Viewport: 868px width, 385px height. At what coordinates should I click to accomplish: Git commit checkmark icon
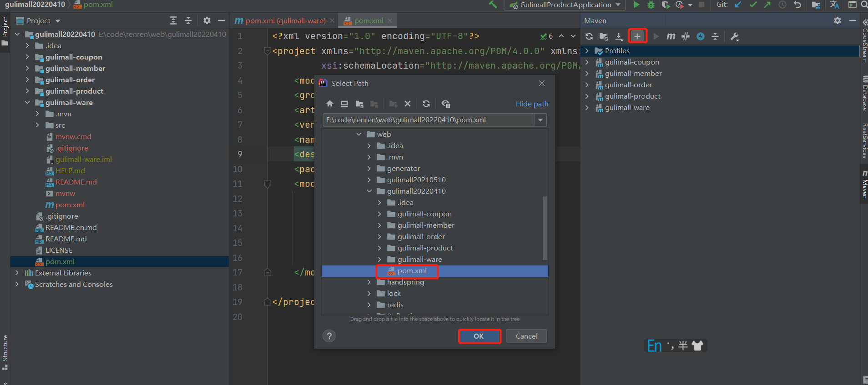[x=753, y=5]
